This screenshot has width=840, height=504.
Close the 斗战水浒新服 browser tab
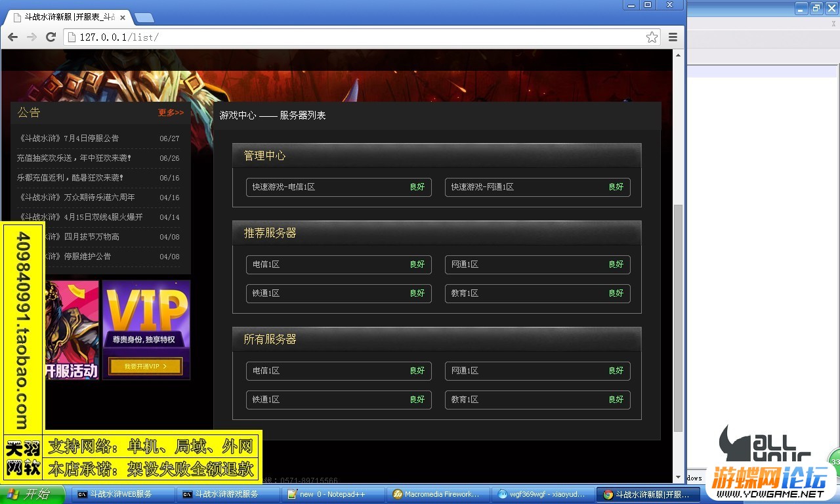[x=123, y=18]
